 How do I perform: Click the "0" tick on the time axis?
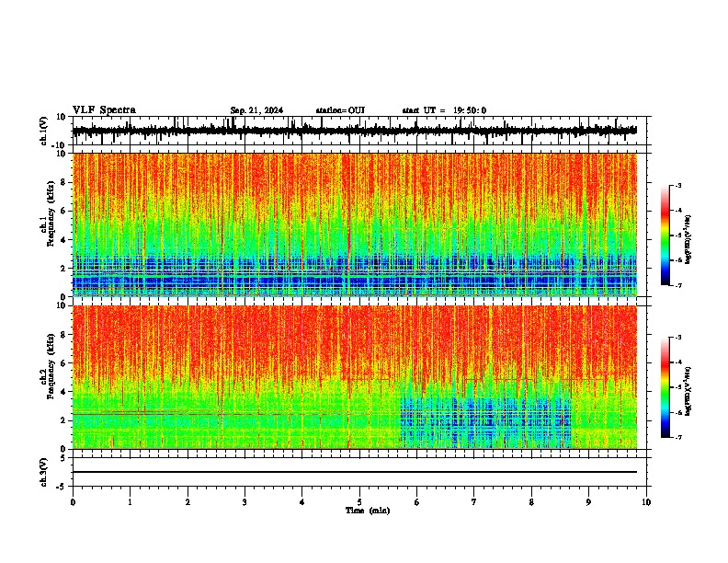(x=73, y=502)
